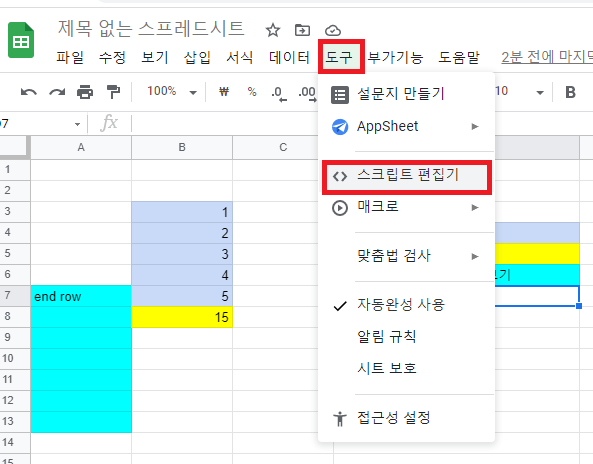593x464 pixels.
Task: Choose 스크립트 편집기 menu entry
Action: pyautogui.click(x=406, y=176)
